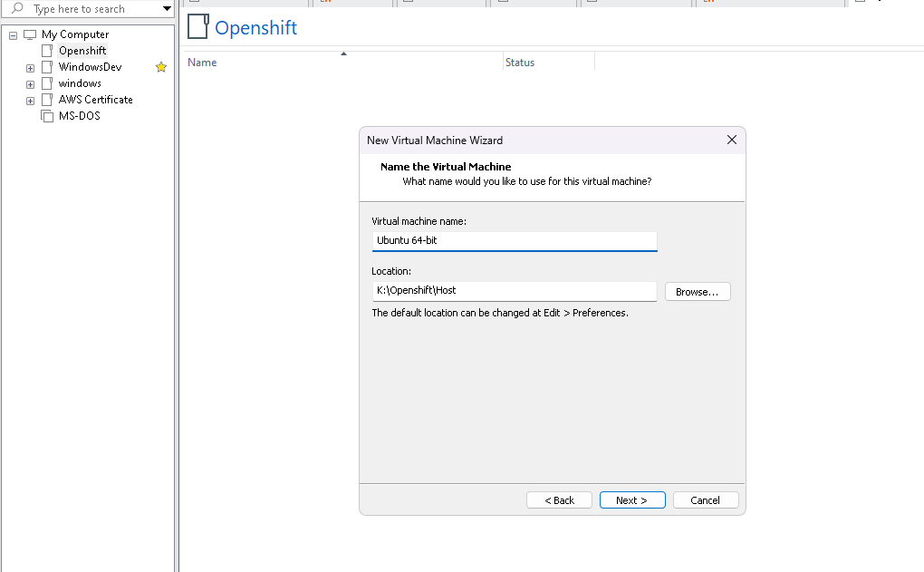Click the Browse... button
This screenshot has height=572, width=924.
coord(698,292)
